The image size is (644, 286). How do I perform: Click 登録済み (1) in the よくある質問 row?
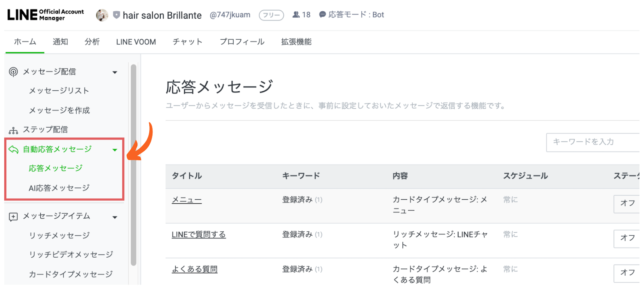pyautogui.click(x=302, y=269)
